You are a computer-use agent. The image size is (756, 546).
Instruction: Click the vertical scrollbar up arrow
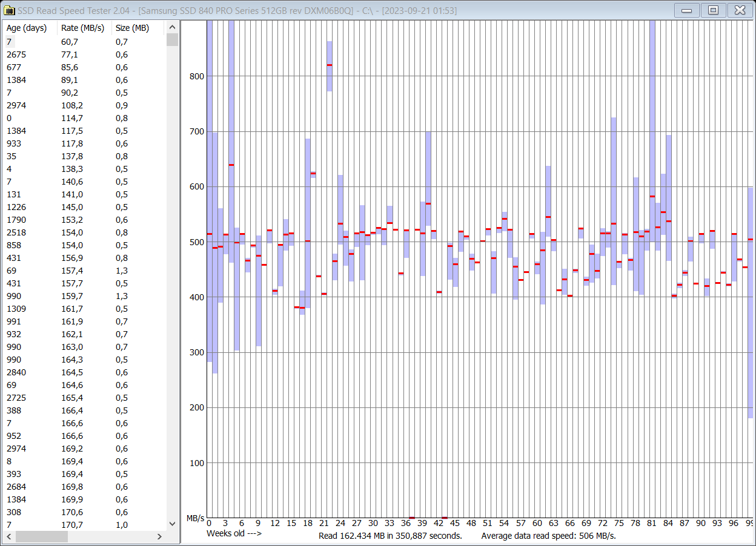172,26
